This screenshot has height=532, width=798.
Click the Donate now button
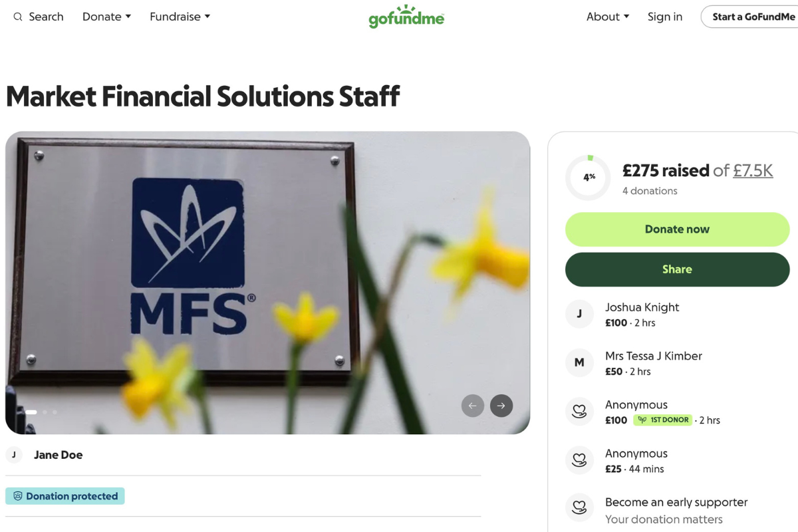(x=677, y=229)
